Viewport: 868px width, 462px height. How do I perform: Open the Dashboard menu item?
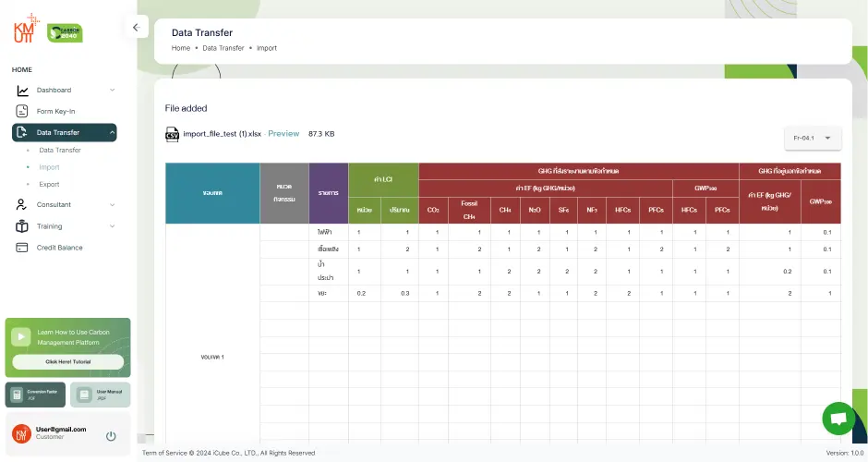coord(65,91)
